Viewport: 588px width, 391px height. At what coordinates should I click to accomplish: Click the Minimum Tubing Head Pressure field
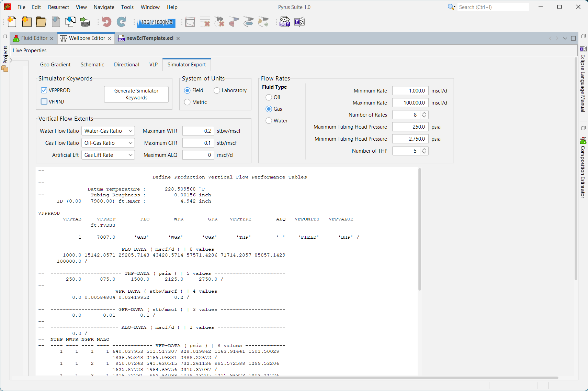(410, 139)
